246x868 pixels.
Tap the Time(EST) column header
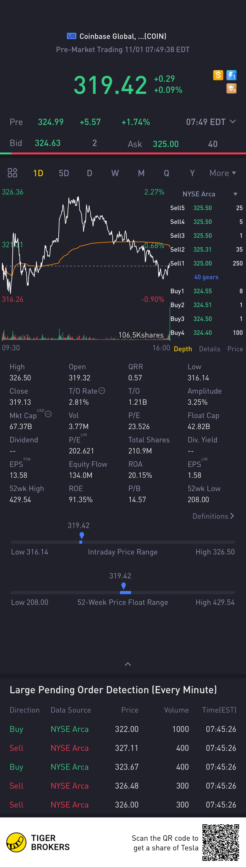click(219, 710)
